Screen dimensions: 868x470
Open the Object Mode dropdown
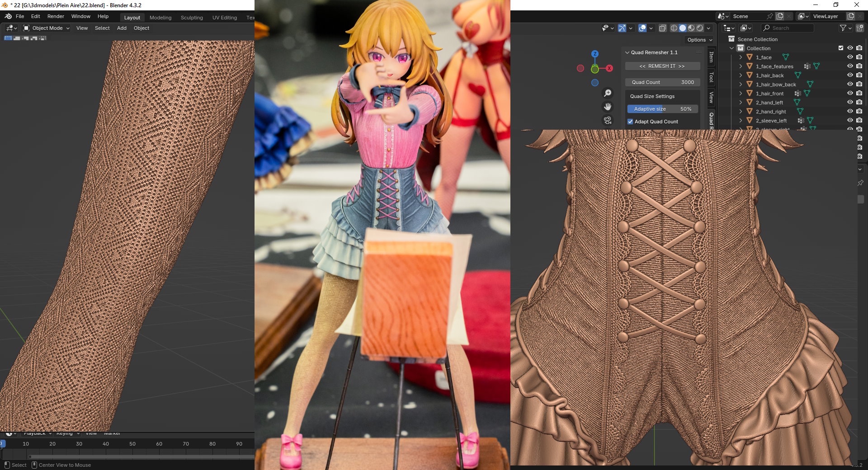tap(47, 28)
